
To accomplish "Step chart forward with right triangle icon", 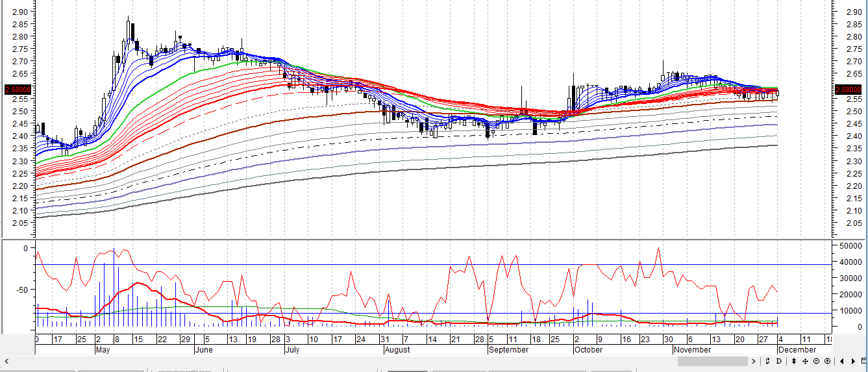I will click(853, 361).
